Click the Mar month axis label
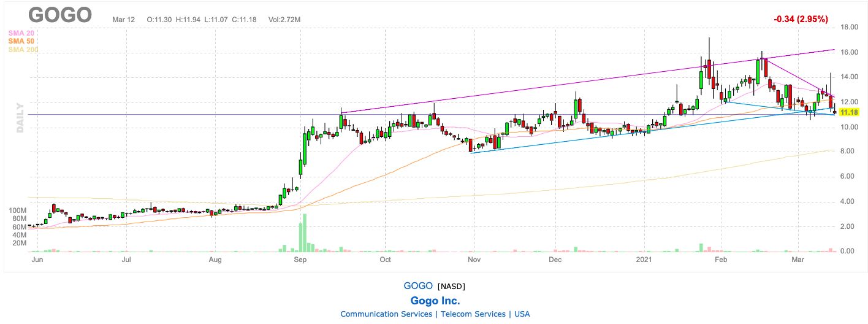This screenshot has width=868, height=324. point(798,260)
